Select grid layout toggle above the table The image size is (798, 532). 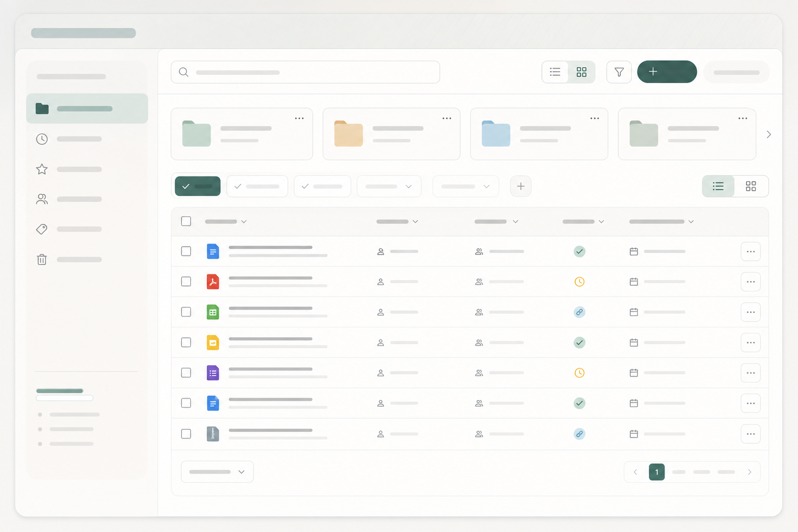pos(751,186)
